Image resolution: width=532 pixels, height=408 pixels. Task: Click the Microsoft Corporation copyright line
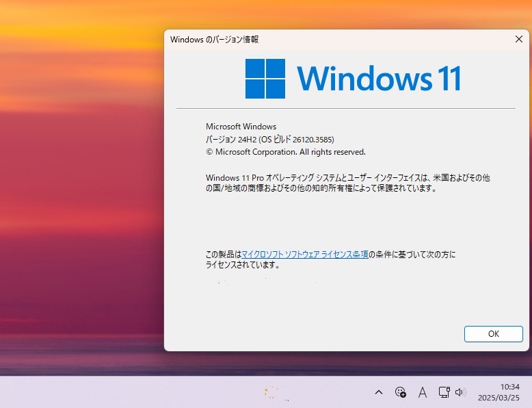pos(286,152)
